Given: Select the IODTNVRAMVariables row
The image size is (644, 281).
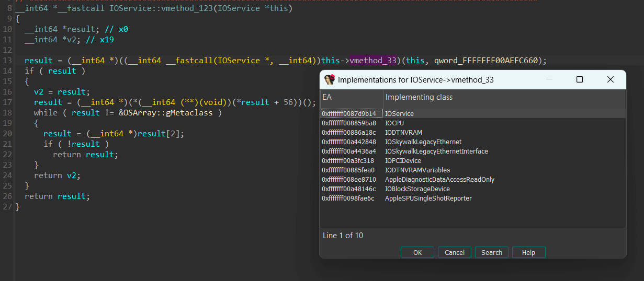Looking at the screenshot, I should coord(473,170).
